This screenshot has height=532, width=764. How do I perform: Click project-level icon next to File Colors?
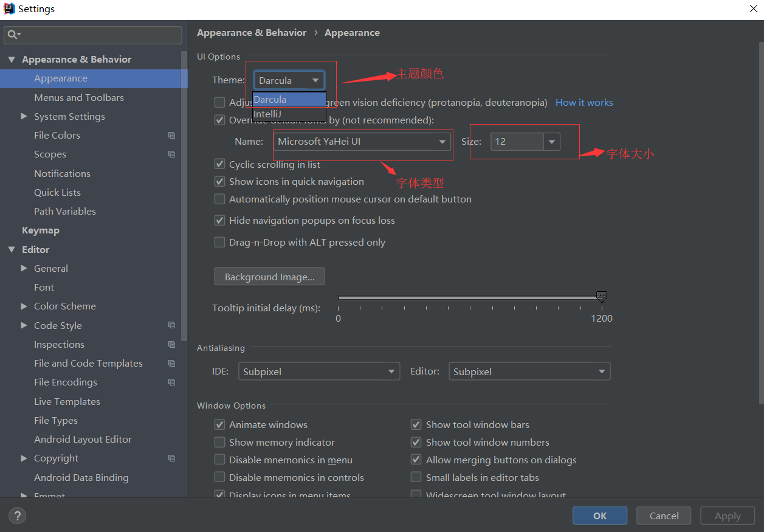pyautogui.click(x=171, y=136)
